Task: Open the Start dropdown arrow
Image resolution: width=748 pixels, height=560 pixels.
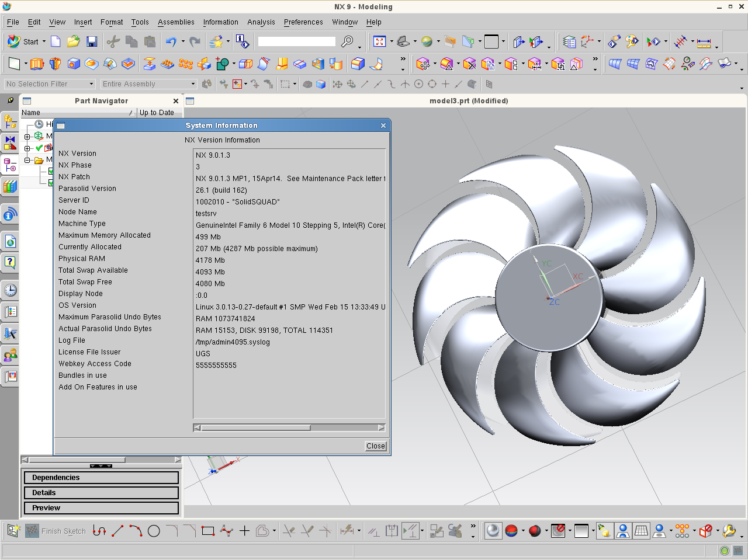Action: tap(43, 41)
